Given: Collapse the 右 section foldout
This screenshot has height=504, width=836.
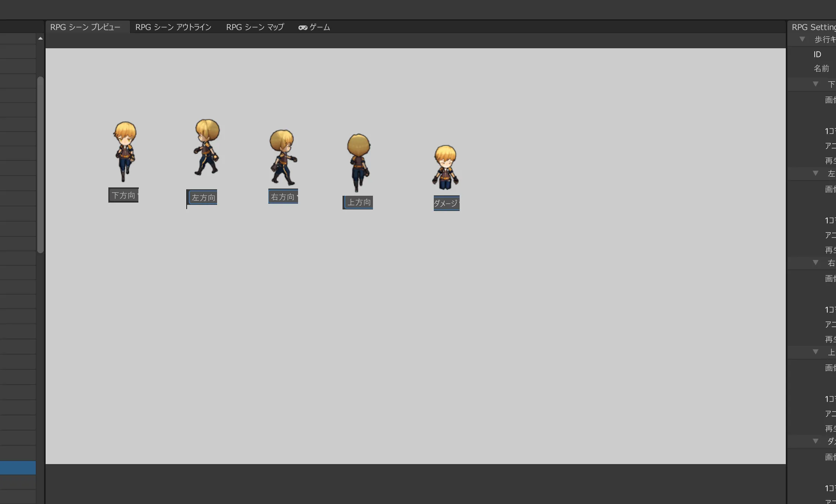Looking at the screenshot, I should tap(815, 263).
